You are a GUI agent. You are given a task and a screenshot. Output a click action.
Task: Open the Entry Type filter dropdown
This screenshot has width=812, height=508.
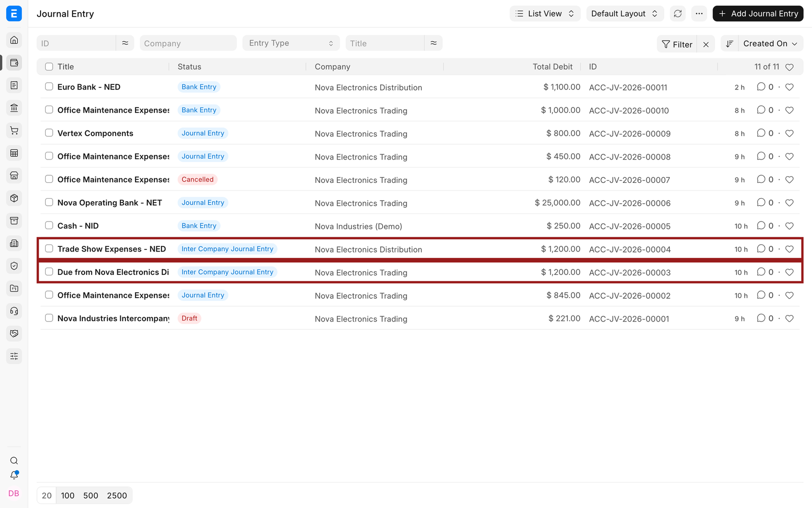[x=291, y=43]
